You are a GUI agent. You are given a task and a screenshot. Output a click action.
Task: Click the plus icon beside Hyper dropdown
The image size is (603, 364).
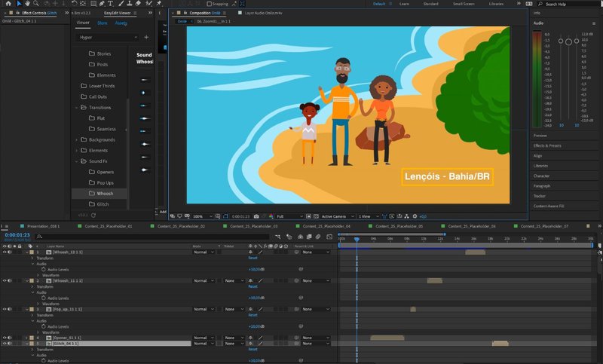(x=146, y=37)
